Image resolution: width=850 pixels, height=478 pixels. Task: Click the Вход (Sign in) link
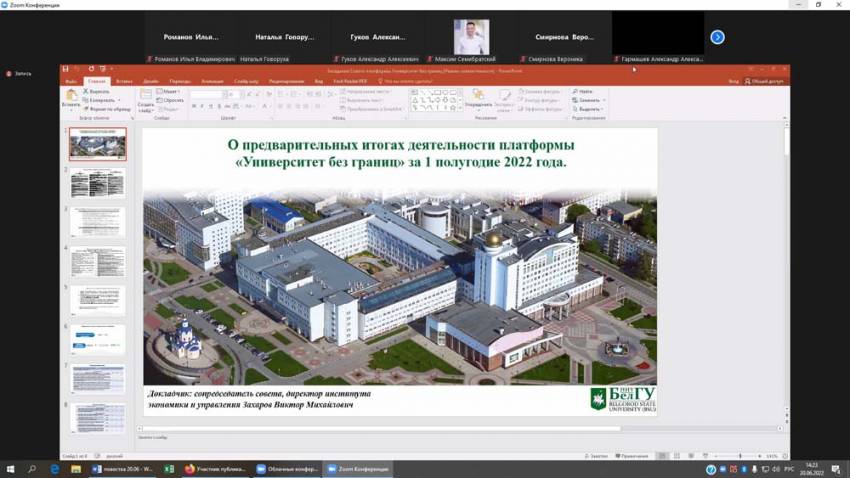point(733,81)
